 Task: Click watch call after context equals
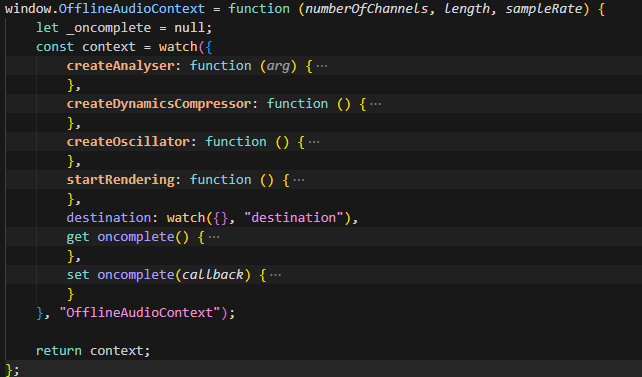tap(178, 47)
